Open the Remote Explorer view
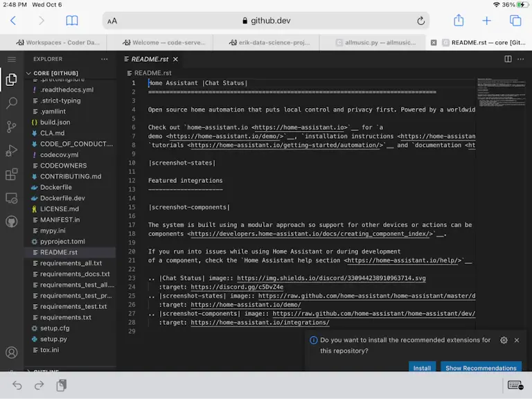 pos(12,198)
